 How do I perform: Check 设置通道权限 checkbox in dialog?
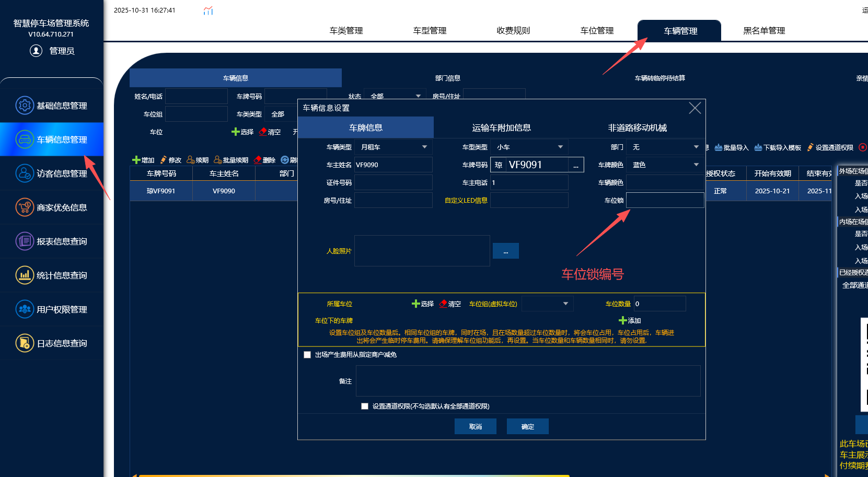click(x=365, y=406)
